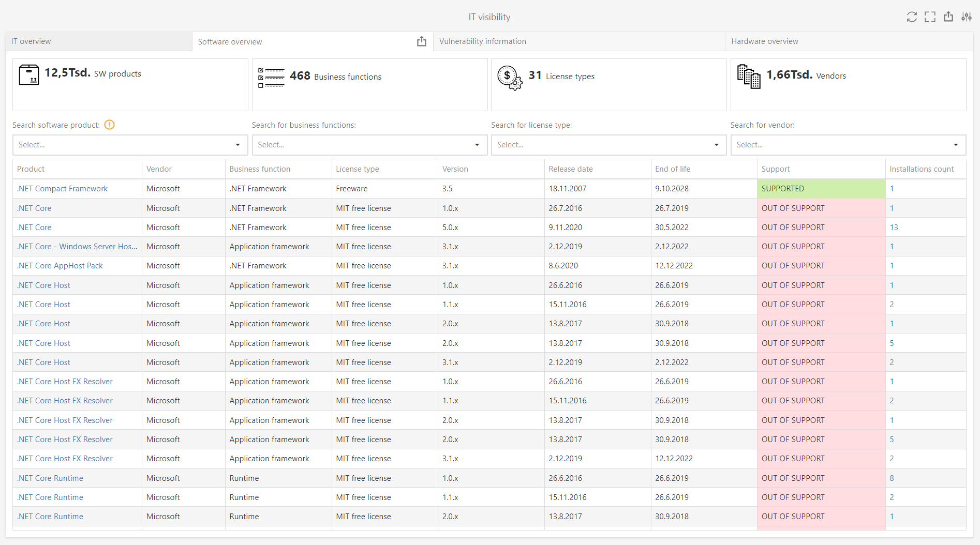The image size is (980, 545).
Task: Click the refresh dashboard icon
Action: [912, 17]
